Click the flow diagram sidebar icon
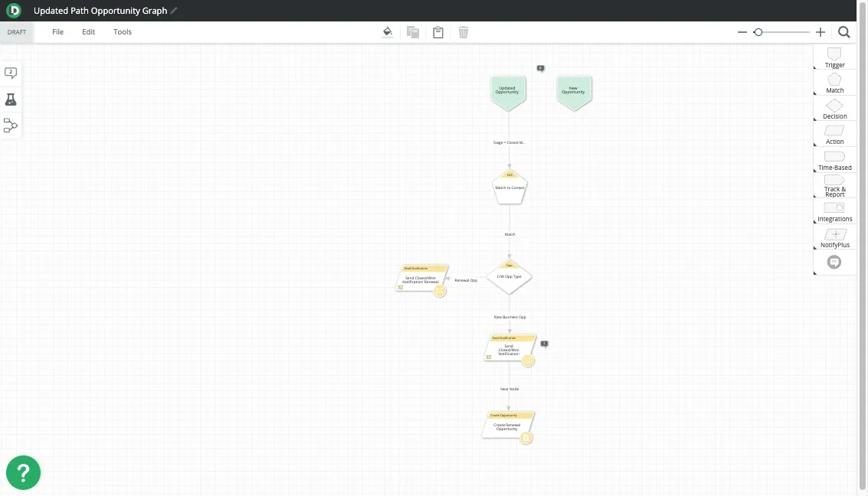 pos(11,126)
